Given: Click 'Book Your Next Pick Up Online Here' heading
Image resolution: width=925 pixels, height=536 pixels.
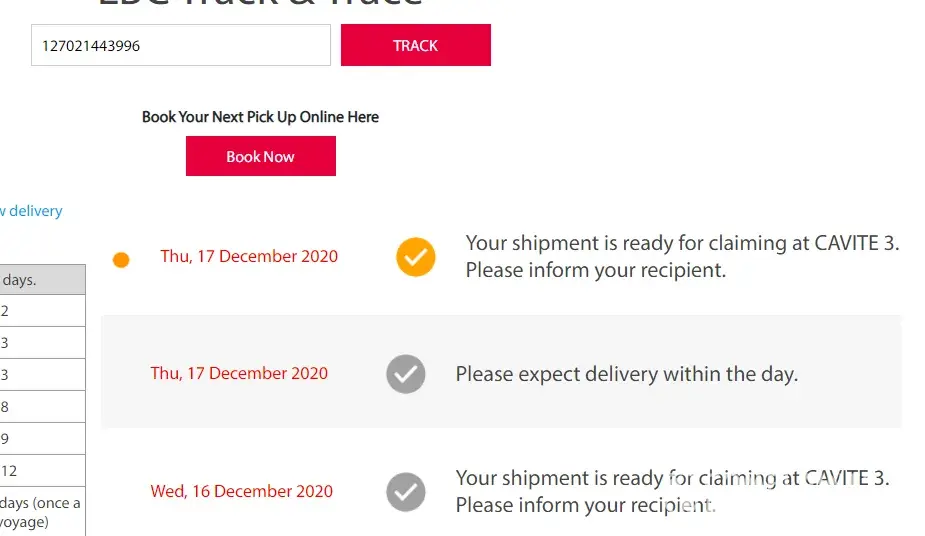Looking at the screenshot, I should point(260,117).
